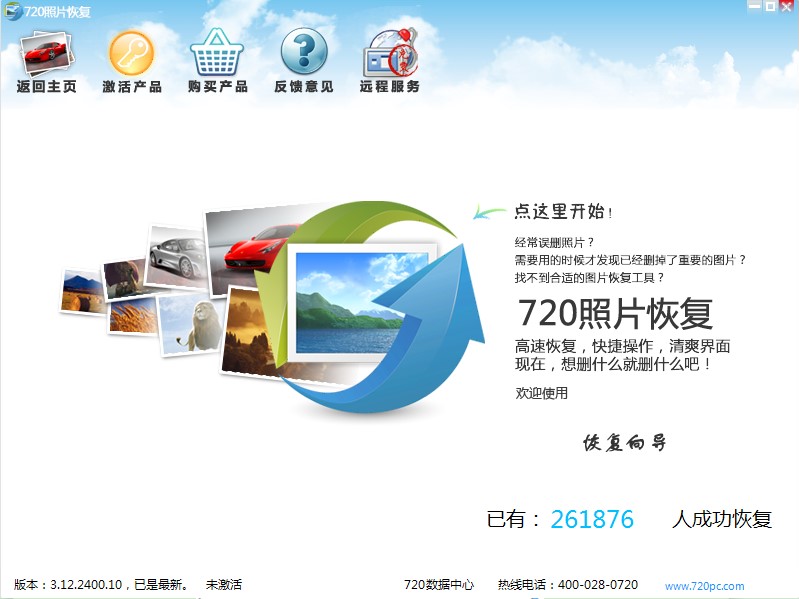Viewport: 799px width, 599px height.
Task: Close the 720照片恢复 window
Action: (786, 7)
